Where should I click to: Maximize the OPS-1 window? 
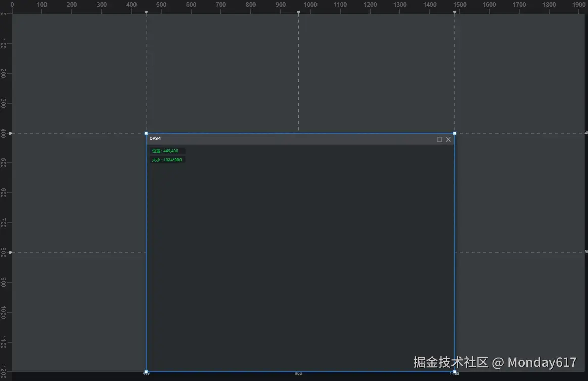click(x=439, y=139)
